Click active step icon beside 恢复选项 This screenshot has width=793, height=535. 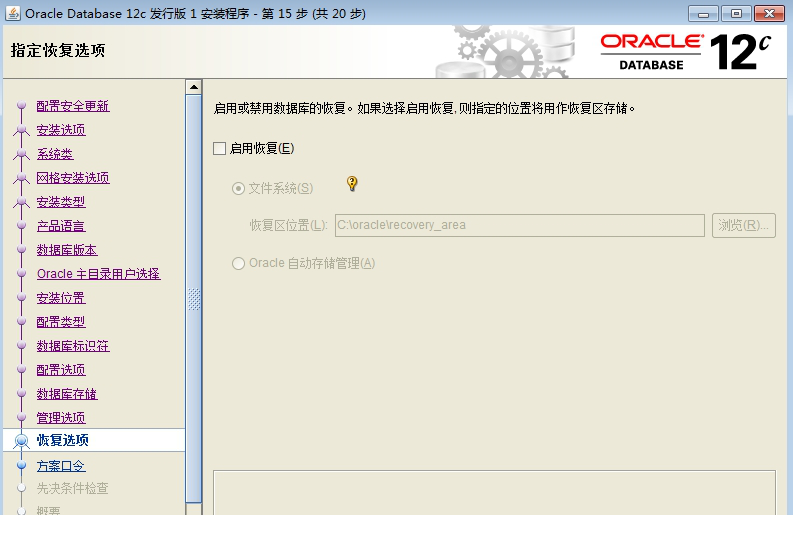tap(21, 441)
